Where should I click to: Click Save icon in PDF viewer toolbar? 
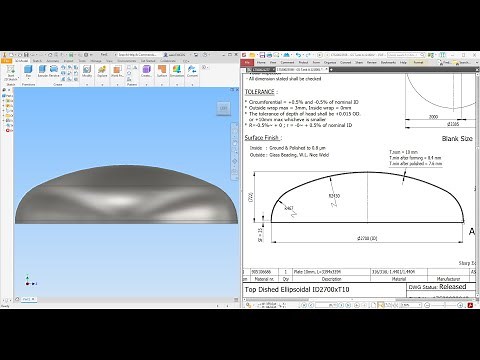(262, 55)
